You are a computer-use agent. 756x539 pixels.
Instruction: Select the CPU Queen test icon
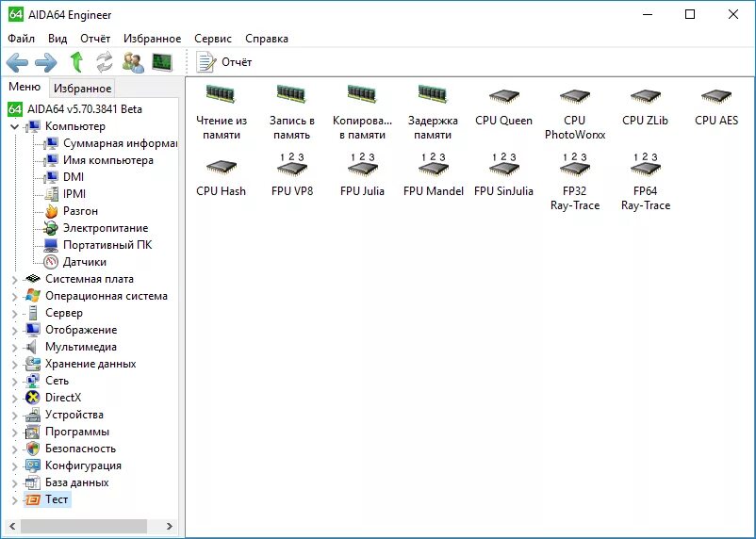pos(503,107)
